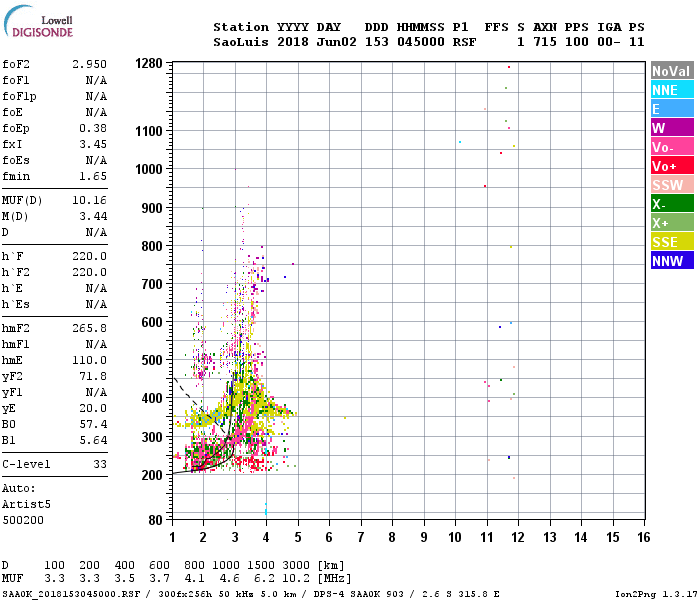Screen dimensions: 700x600
Task: Click the SaoLuis station name in header
Action: pyautogui.click(x=241, y=42)
